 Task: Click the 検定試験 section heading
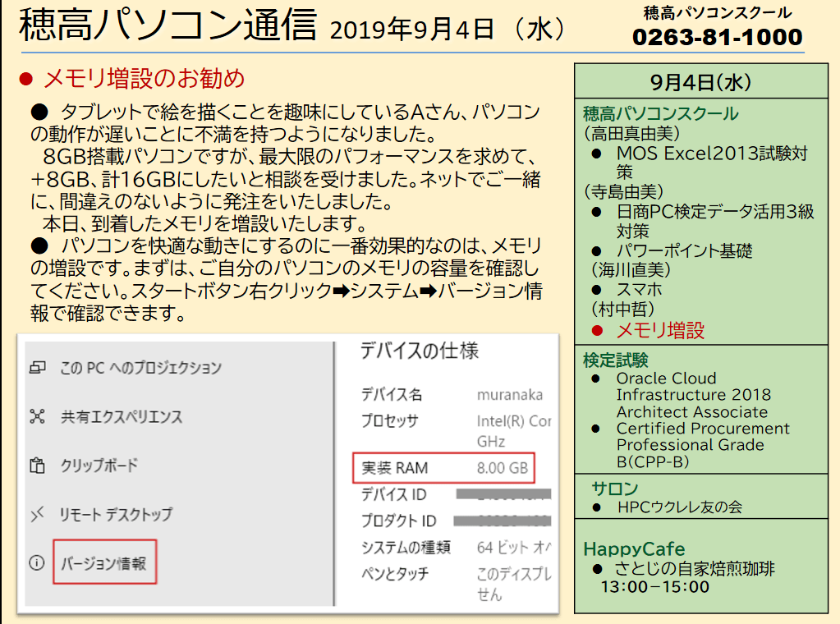(x=616, y=360)
